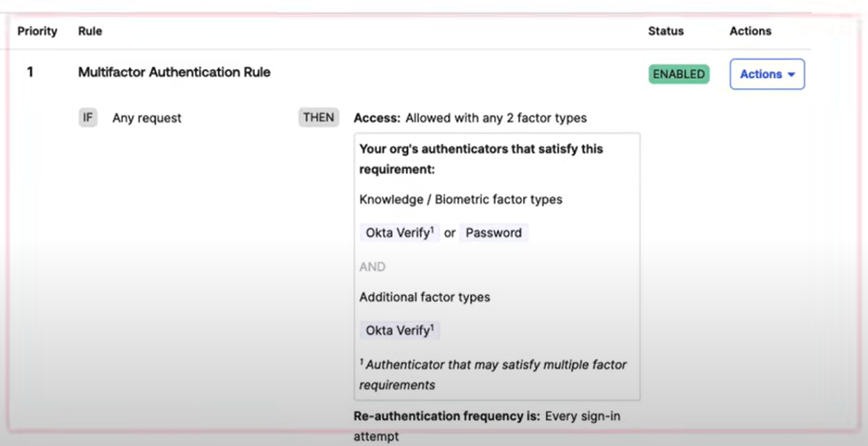Click the THEN badge
Screen dimensions: 868x446
point(318,118)
